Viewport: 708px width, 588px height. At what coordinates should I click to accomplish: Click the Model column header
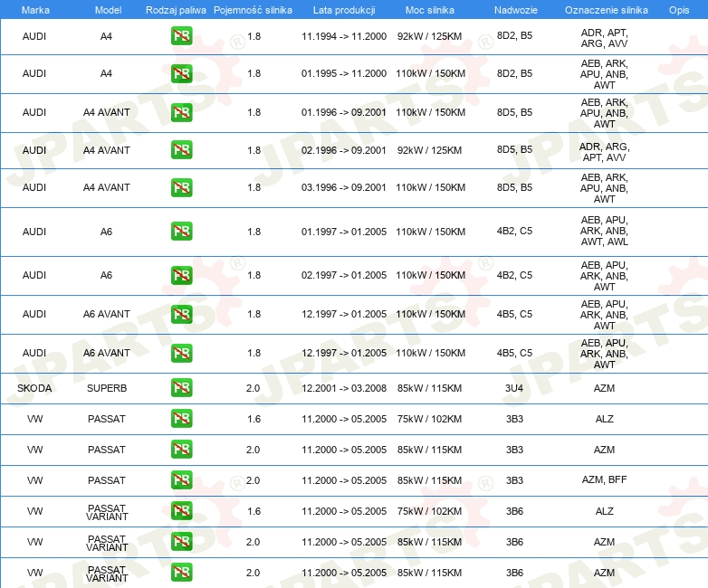coord(108,10)
